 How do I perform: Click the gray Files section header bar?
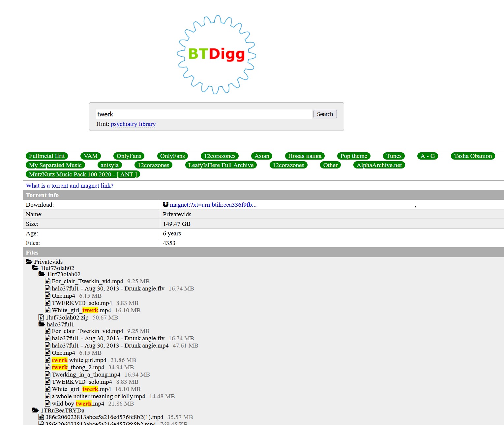[x=263, y=252]
